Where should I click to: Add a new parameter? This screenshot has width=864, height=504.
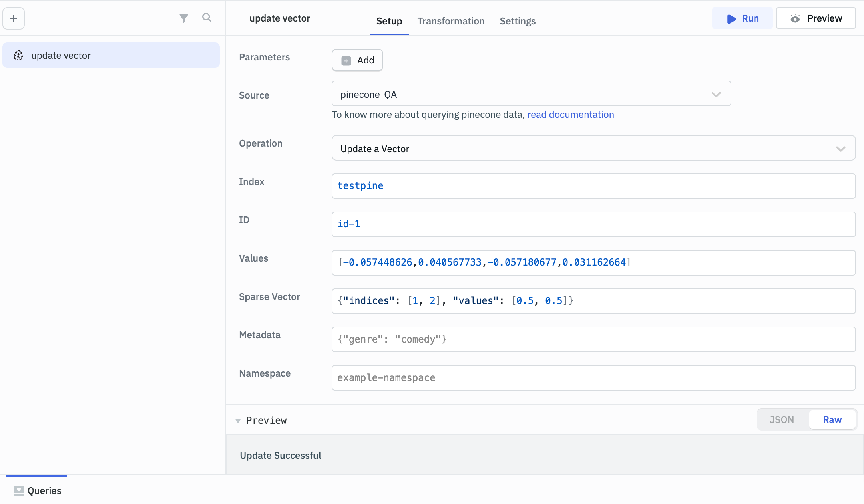pos(357,60)
